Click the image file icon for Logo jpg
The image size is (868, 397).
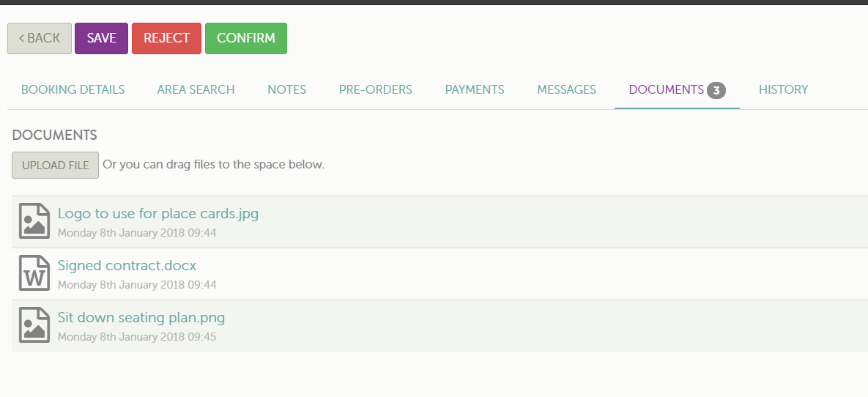34,221
